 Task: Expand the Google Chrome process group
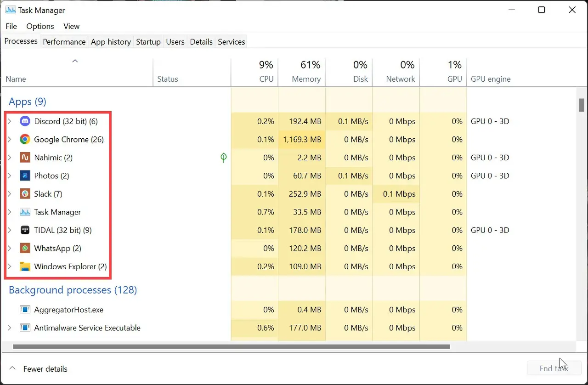click(9, 139)
